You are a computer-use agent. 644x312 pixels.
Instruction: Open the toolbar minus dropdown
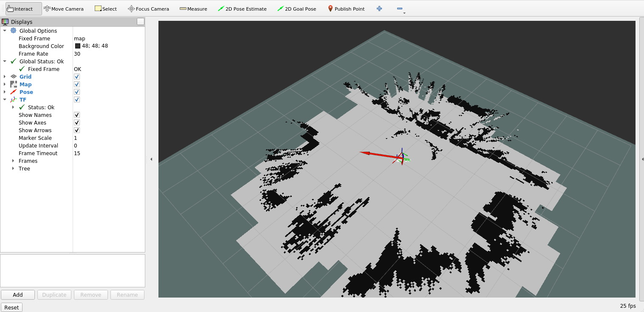400,9
